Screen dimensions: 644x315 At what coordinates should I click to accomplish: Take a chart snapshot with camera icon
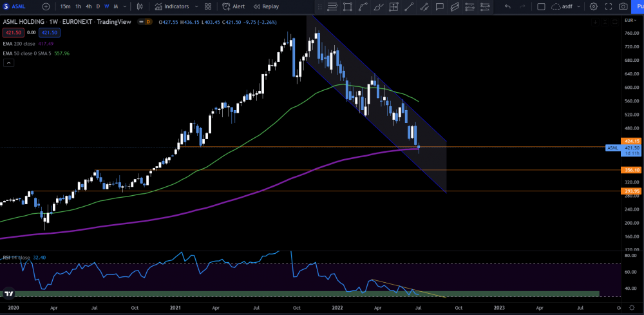[623, 6]
